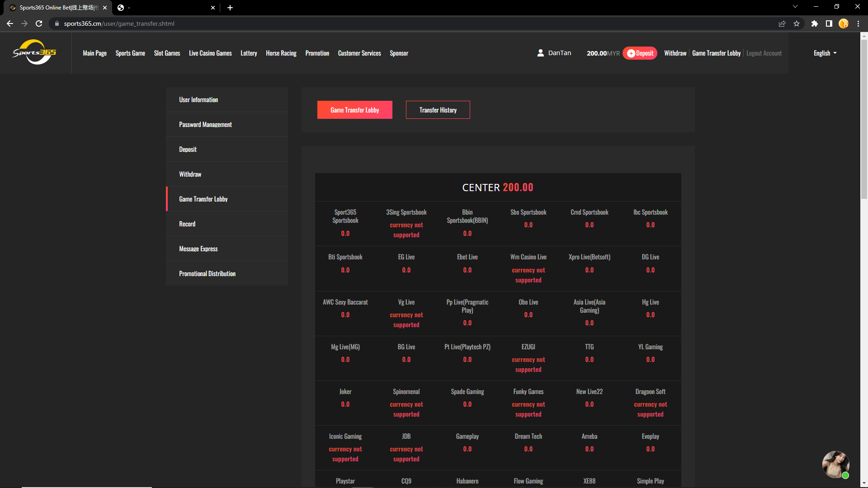Open the Chrome profile avatar
868x488 pixels.
coord(844,23)
